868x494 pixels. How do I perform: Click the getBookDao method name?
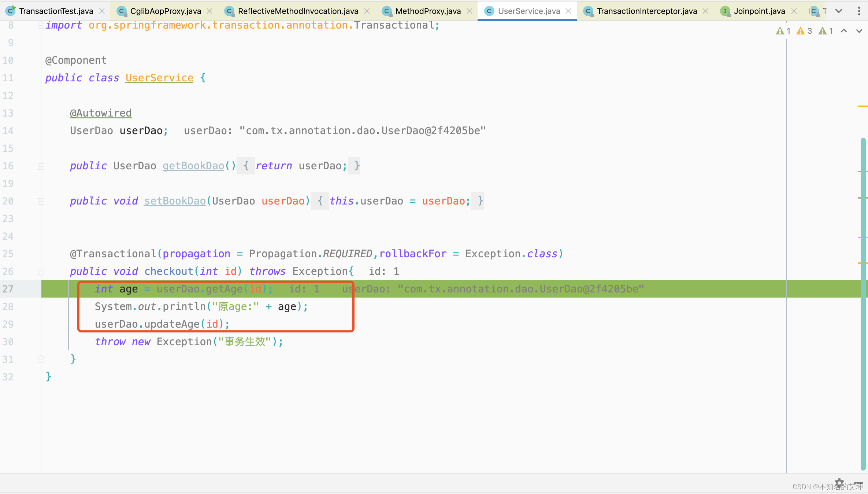[x=193, y=166]
